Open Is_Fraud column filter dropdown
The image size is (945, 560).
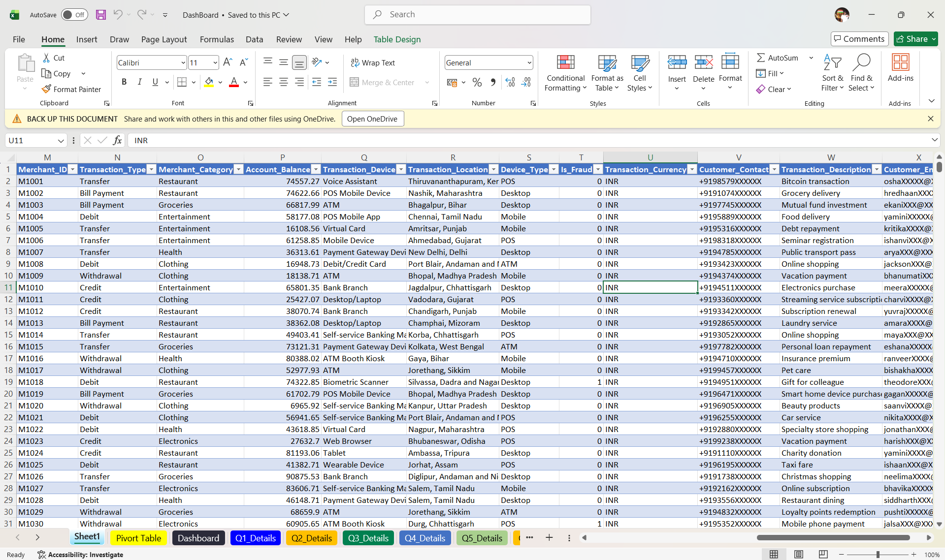[598, 169]
